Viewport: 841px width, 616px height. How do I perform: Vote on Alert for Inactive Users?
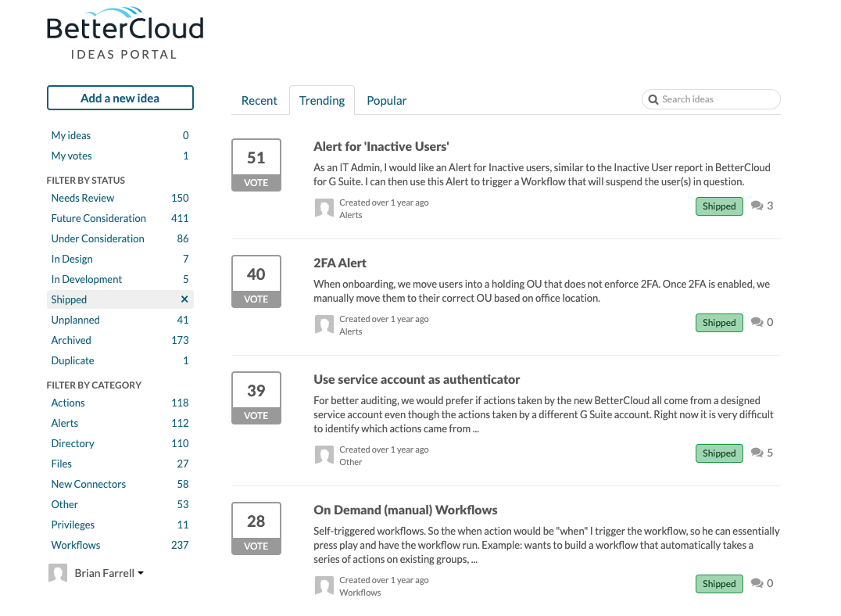point(256,182)
